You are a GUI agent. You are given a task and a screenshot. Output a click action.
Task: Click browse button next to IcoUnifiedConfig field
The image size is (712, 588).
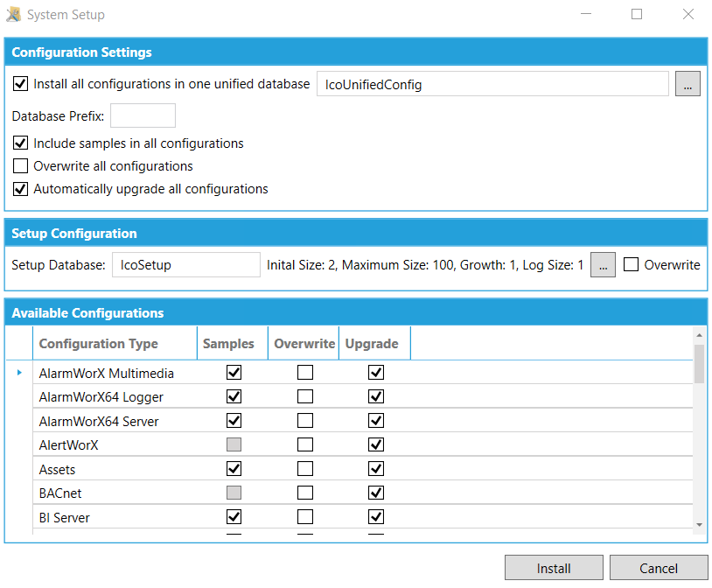[x=688, y=84]
